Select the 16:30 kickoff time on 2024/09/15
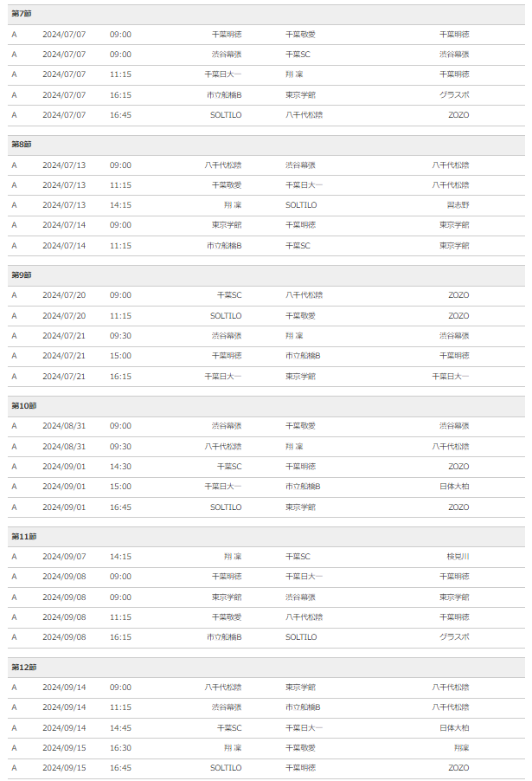The height and width of the screenshot is (781, 532). coord(120,748)
